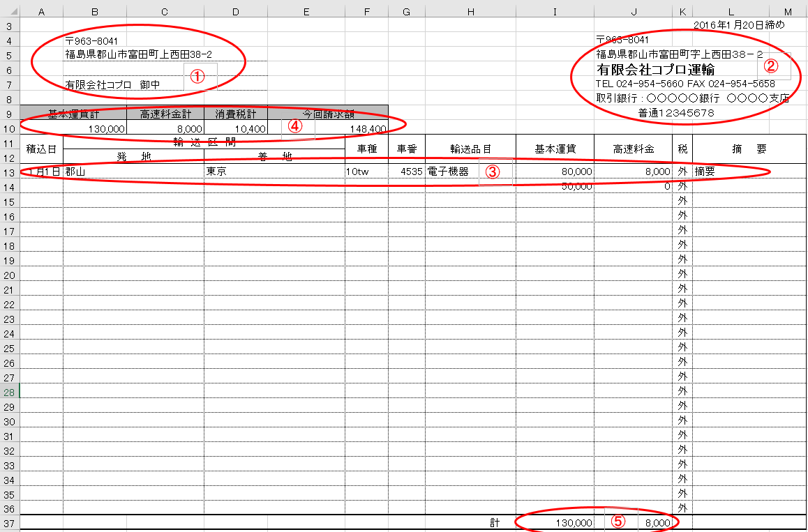This screenshot has height=532, width=808.
Task: Click the 計 total label cell in row 37
Action: [x=493, y=522]
